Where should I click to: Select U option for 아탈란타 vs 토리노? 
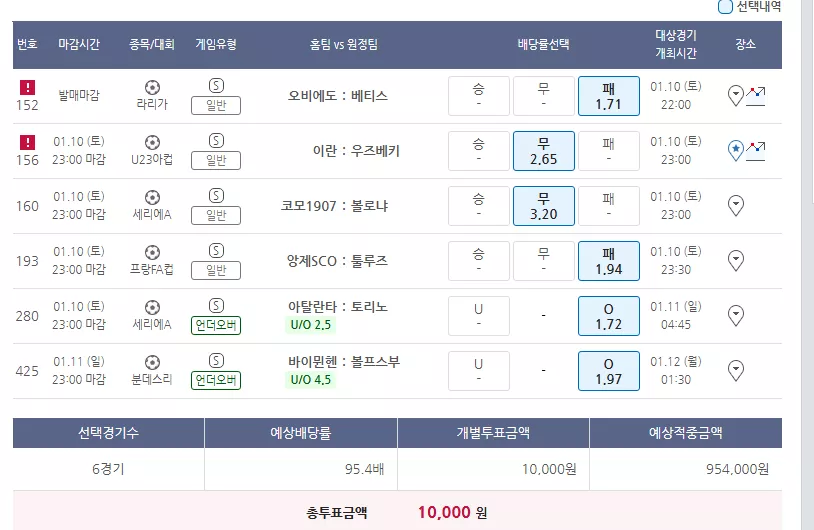pyautogui.click(x=479, y=316)
